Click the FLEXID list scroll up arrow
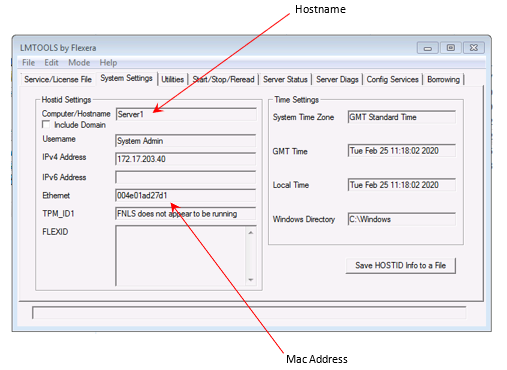Image resolution: width=507 pixels, height=370 pixels. 251,233
